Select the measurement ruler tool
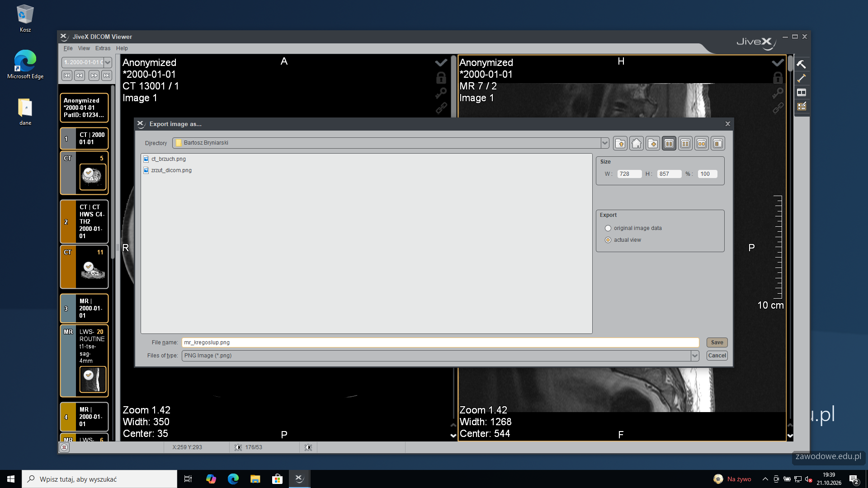This screenshot has width=868, height=488. 801,78
